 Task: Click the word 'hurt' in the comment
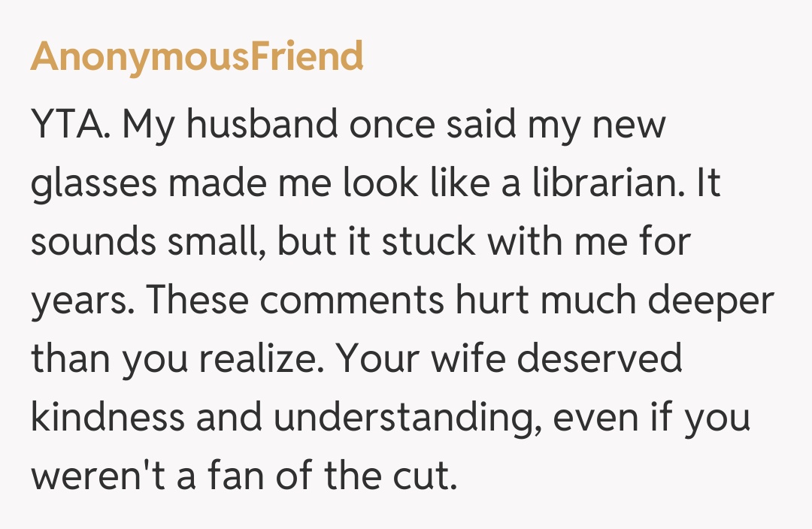click(x=494, y=301)
